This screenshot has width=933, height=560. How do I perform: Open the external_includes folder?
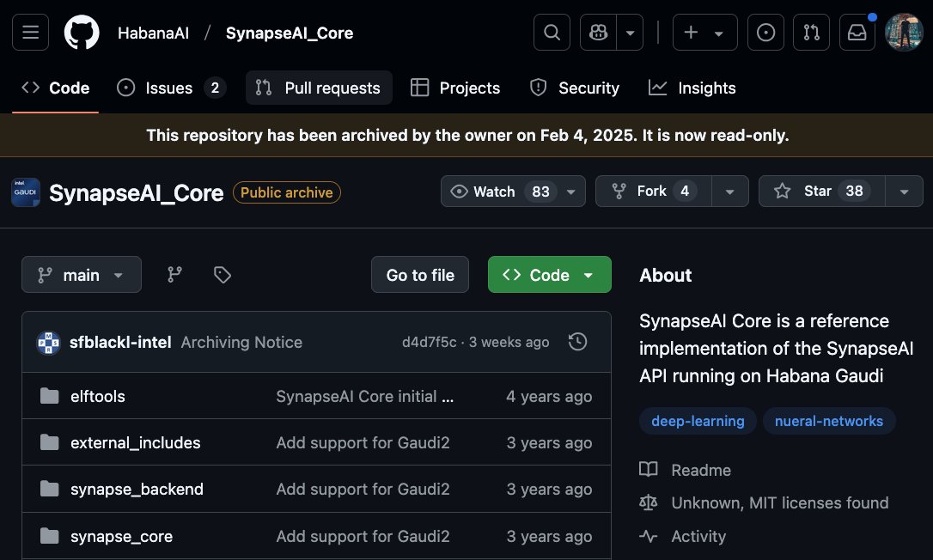[x=135, y=443]
